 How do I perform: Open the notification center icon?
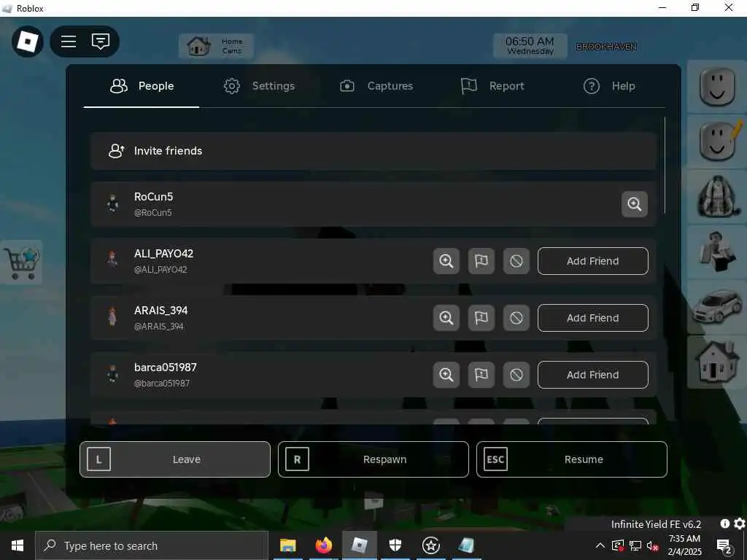[x=724, y=546]
